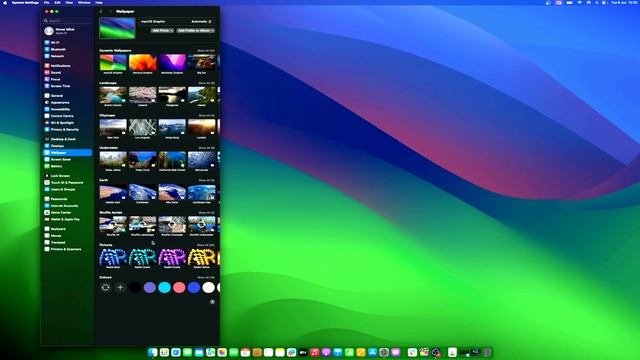Select Control Centre in the sidebar
Image resolution: width=640 pixels, height=360 pixels.
click(67, 116)
